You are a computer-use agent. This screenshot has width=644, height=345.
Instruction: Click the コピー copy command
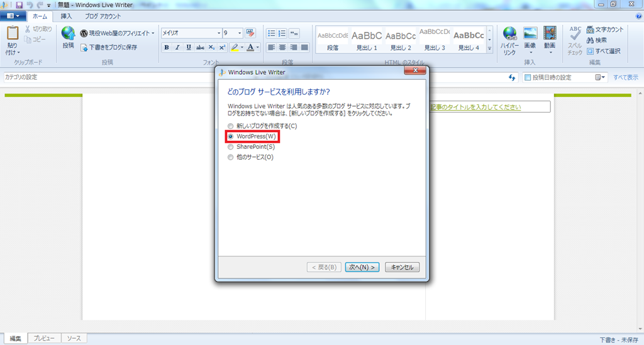[35, 40]
